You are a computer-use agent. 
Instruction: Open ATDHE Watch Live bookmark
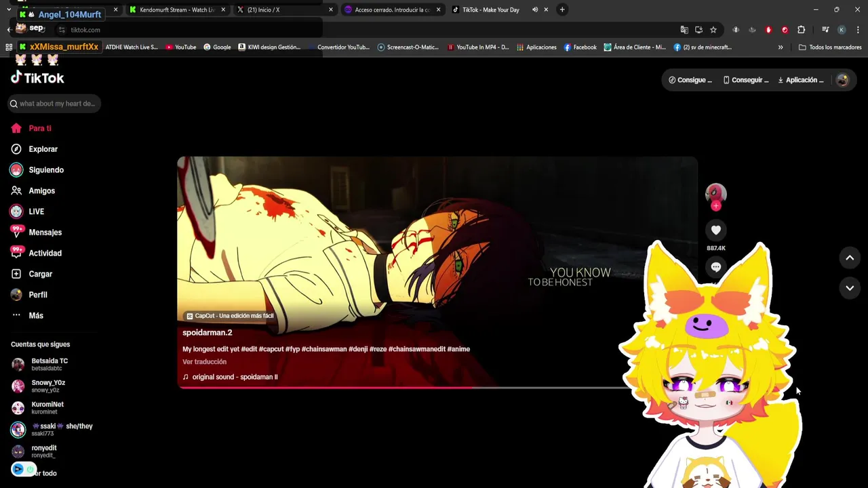coord(132,47)
